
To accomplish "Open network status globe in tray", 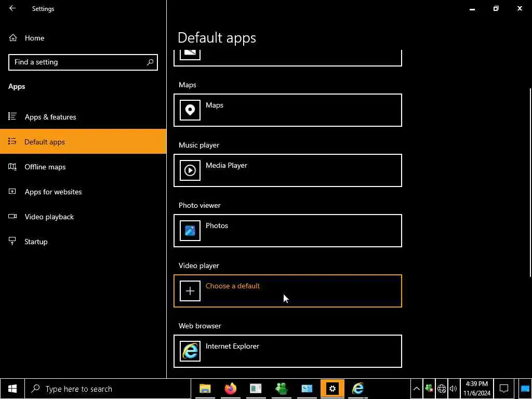I will point(442,389).
